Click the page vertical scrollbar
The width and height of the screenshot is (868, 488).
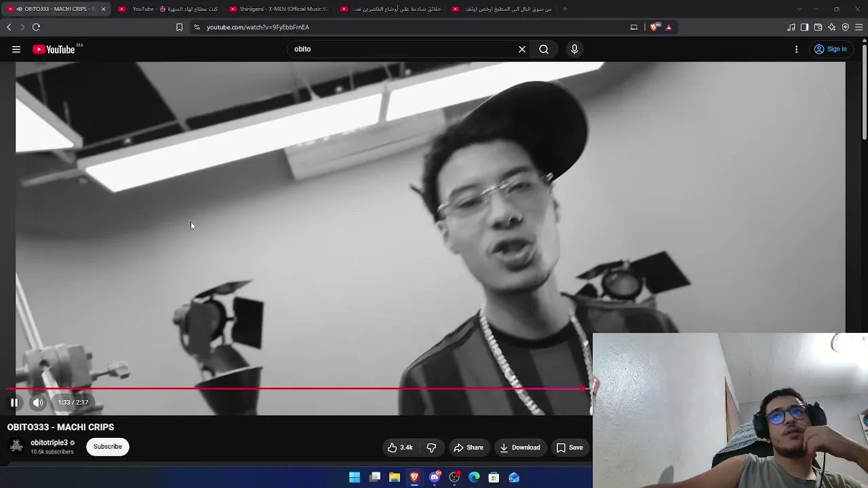coord(865,91)
